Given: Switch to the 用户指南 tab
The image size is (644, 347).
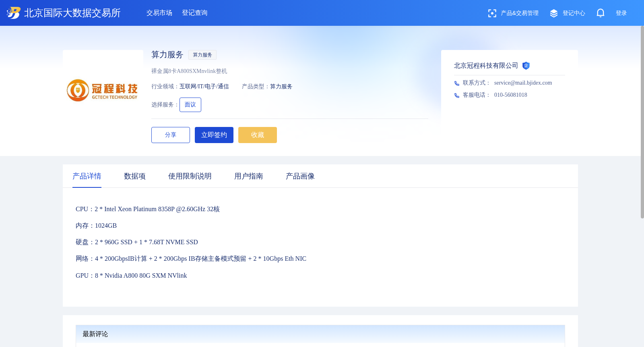Looking at the screenshot, I should (249, 176).
